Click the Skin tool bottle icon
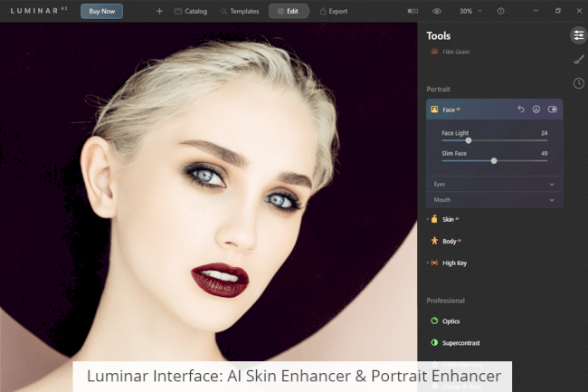 click(x=434, y=219)
